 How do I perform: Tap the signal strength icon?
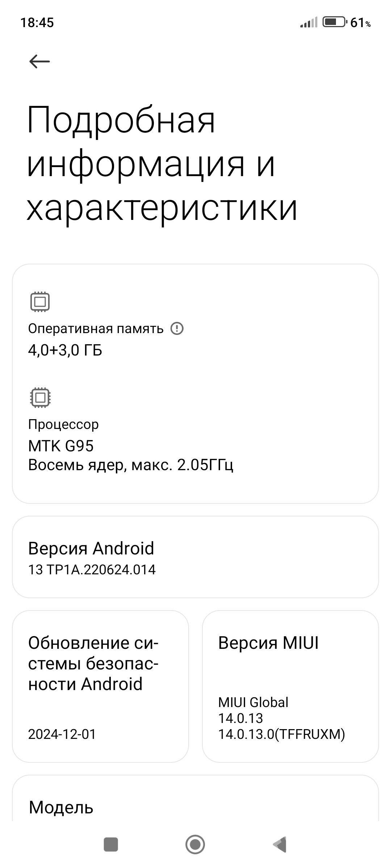pos(308,22)
